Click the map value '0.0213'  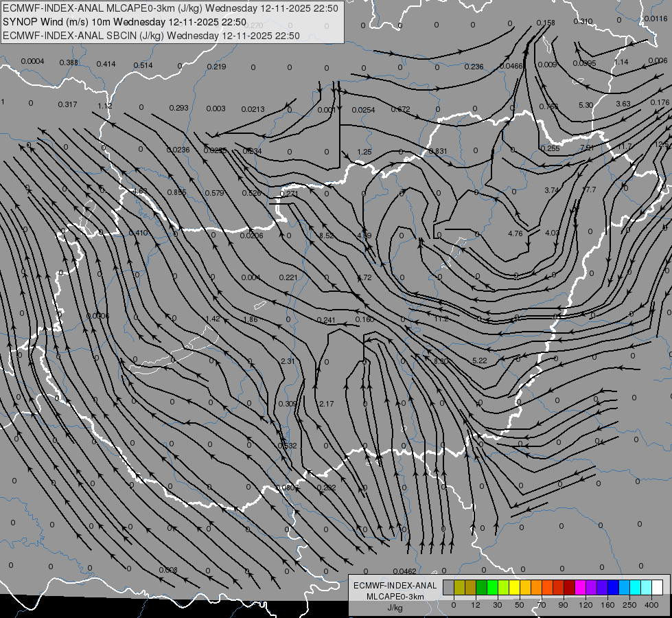tap(253, 109)
